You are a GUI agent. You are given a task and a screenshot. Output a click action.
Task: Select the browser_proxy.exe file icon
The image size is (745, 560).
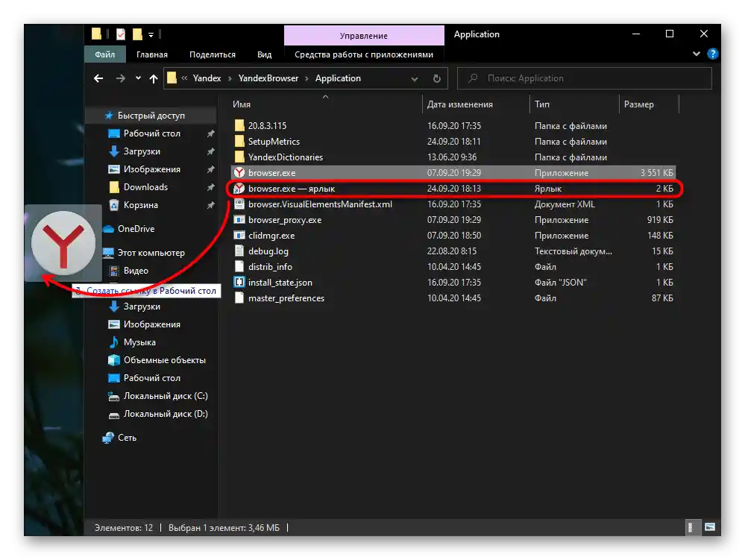point(239,220)
